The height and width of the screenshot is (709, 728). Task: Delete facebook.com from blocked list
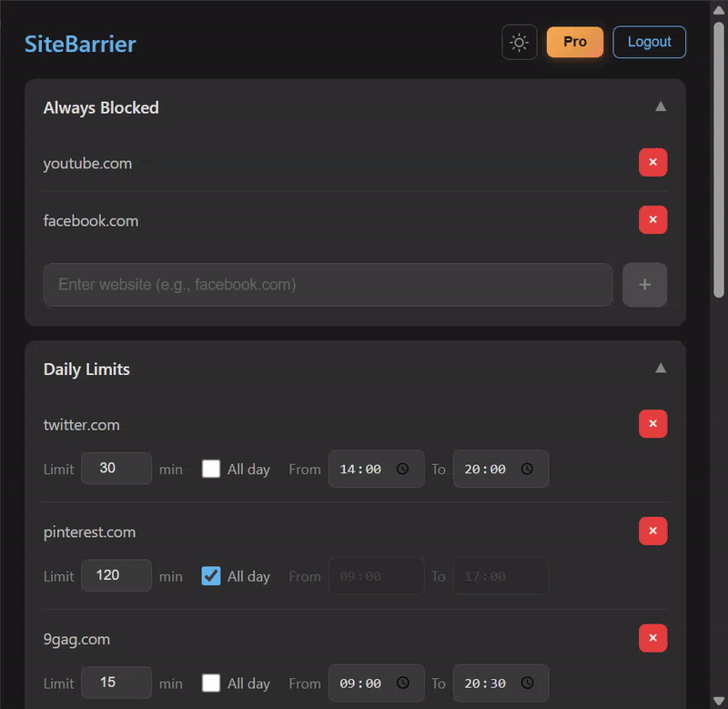(652, 220)
